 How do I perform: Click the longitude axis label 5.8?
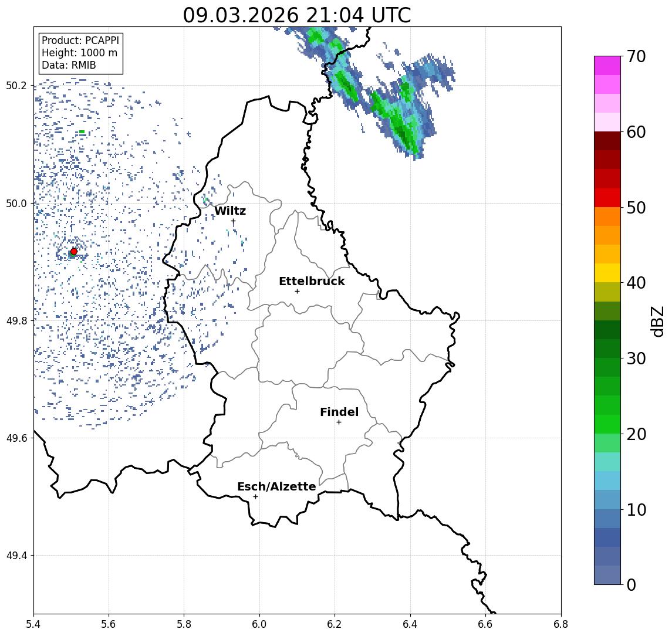pos(184,624)
